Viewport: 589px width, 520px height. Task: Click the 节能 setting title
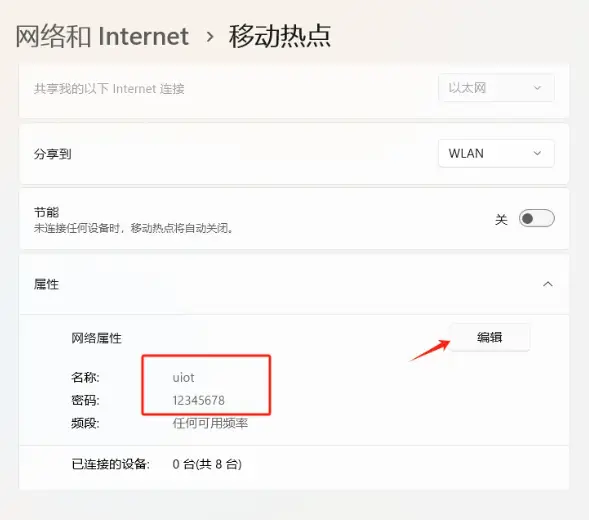(47, 212)
